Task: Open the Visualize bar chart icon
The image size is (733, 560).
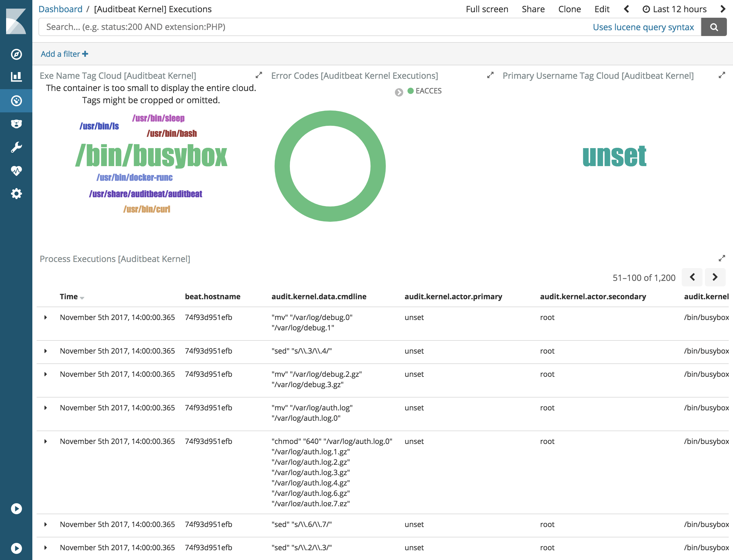Action: pos(16,77)
